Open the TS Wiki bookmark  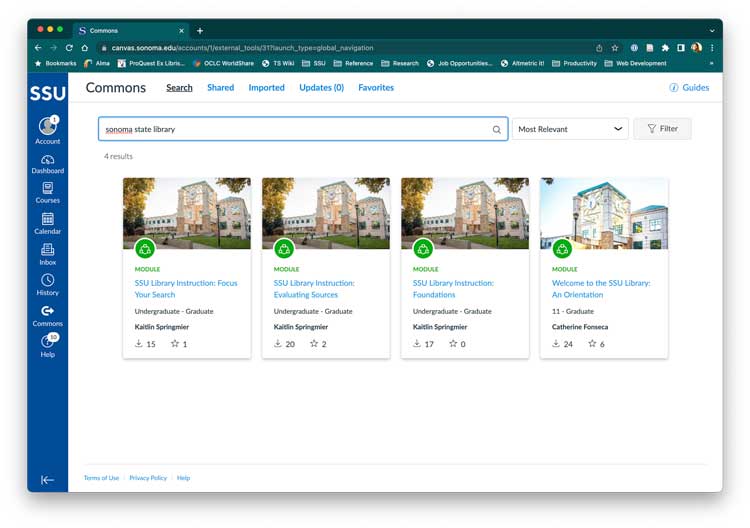coord(278,63)
